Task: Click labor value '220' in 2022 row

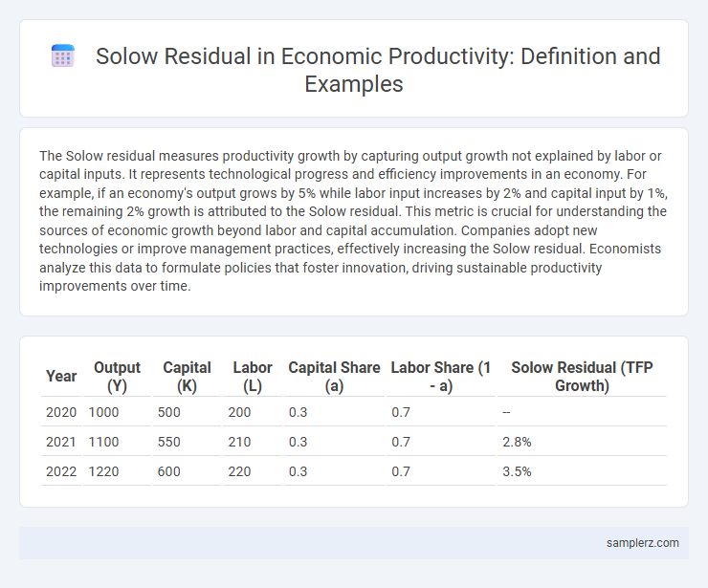Action: [239, 471]
